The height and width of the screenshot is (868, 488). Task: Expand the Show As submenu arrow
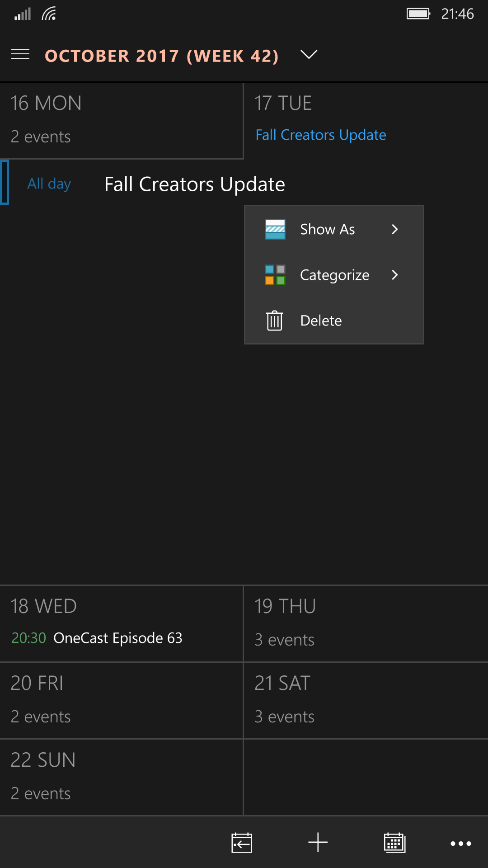click(x=395, y=229)
